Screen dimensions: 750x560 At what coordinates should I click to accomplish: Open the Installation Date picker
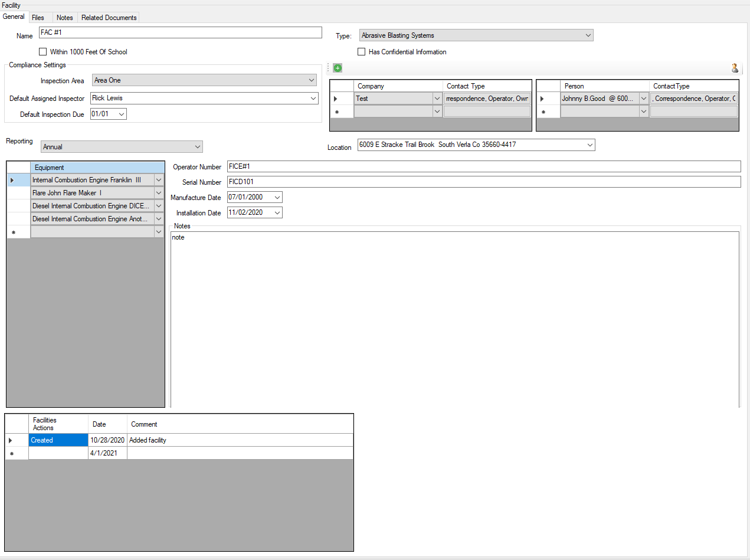click(276, 212)
